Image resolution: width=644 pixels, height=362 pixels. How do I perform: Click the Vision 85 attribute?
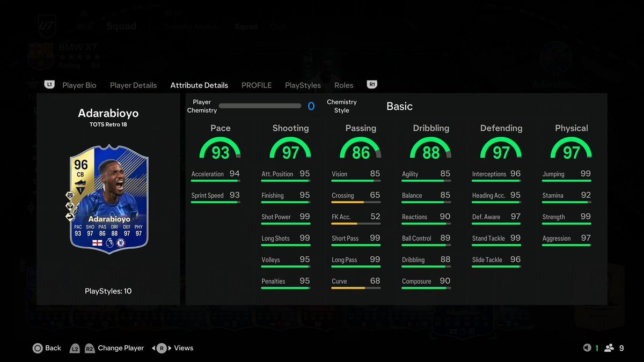point(356,175)
